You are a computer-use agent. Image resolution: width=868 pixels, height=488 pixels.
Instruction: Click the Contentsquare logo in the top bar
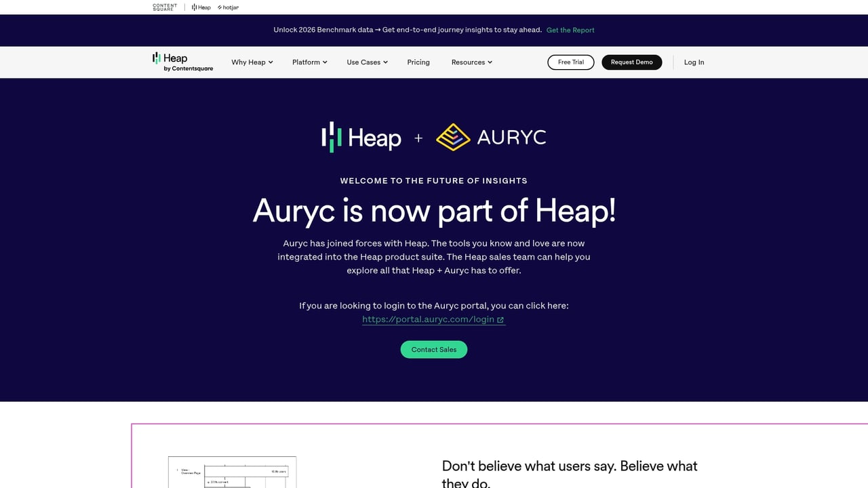tap(163, 7)
